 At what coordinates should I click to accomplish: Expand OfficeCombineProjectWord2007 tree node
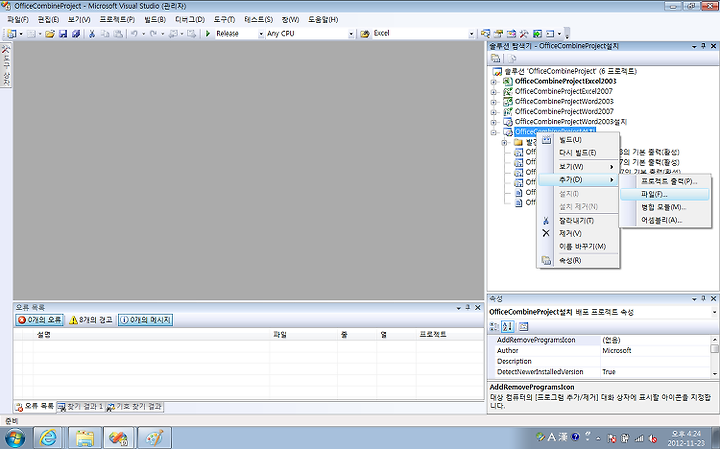coord(494,112)
